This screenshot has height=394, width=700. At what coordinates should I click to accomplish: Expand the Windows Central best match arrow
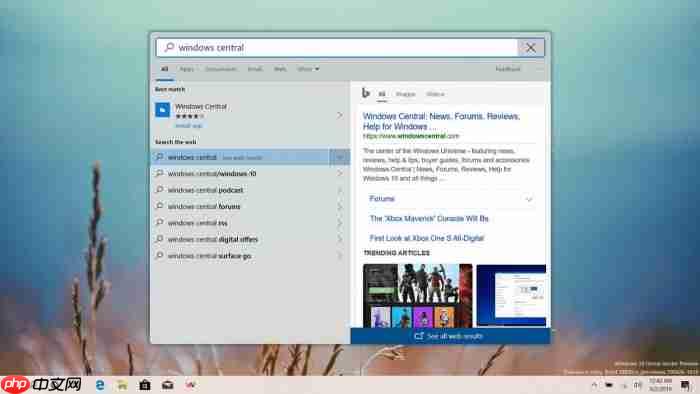(x=340, y=115)
